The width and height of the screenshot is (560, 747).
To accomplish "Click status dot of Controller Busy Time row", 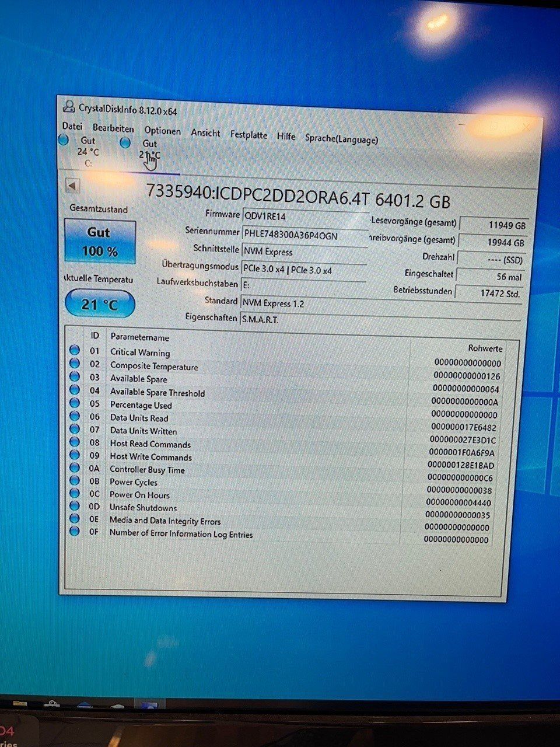I will pyautogui.click(x=75, y=467).
